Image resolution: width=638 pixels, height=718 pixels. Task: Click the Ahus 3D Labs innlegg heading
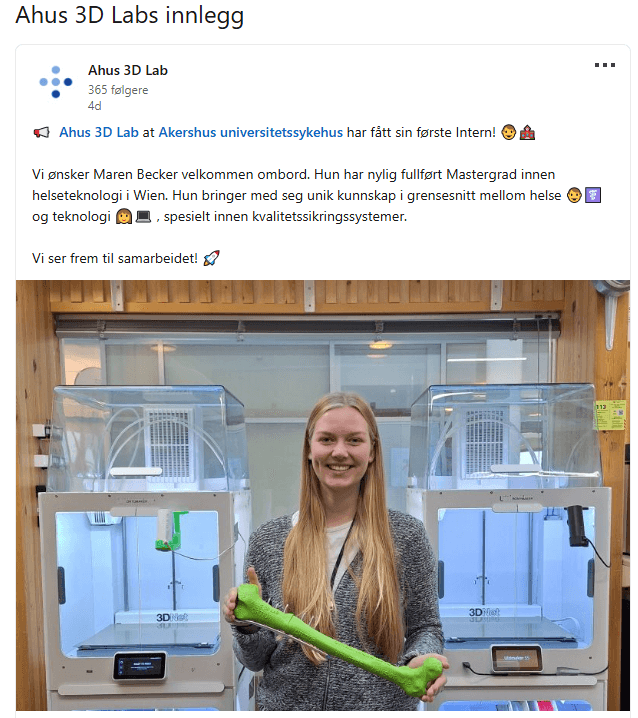coord(130,15)
